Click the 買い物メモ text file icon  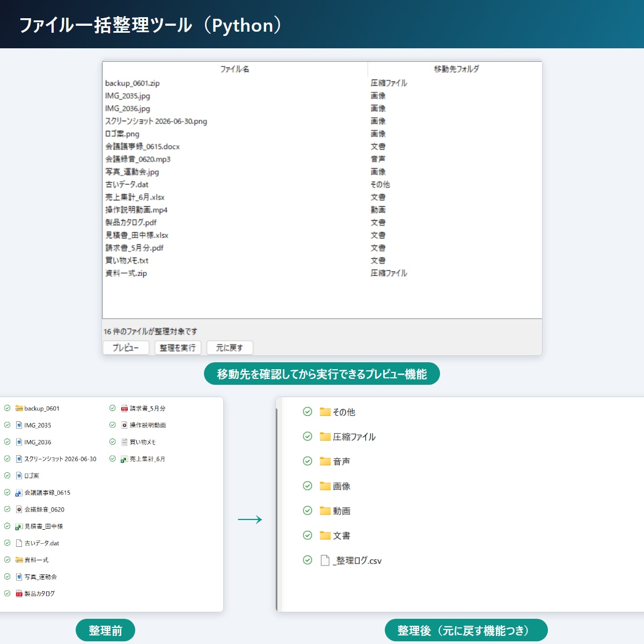[125, 442]
